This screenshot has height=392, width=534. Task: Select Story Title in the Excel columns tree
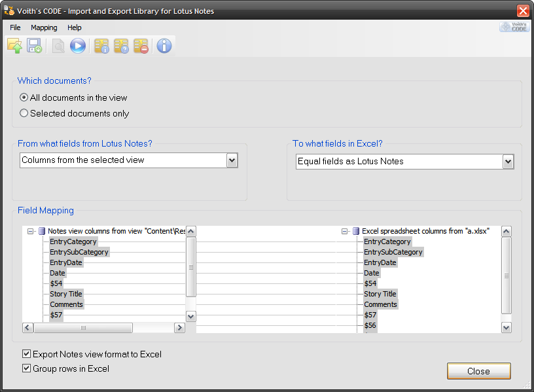[380, 294]
